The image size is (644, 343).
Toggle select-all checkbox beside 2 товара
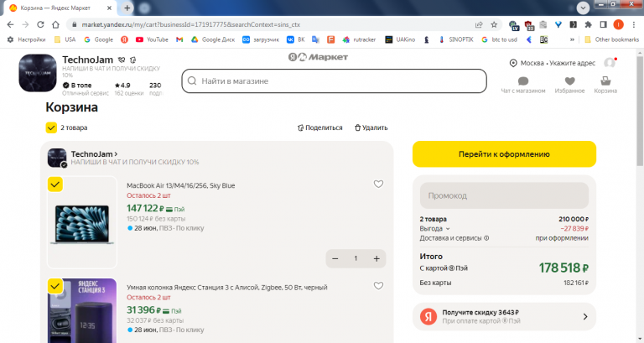[x=51, y=127]
